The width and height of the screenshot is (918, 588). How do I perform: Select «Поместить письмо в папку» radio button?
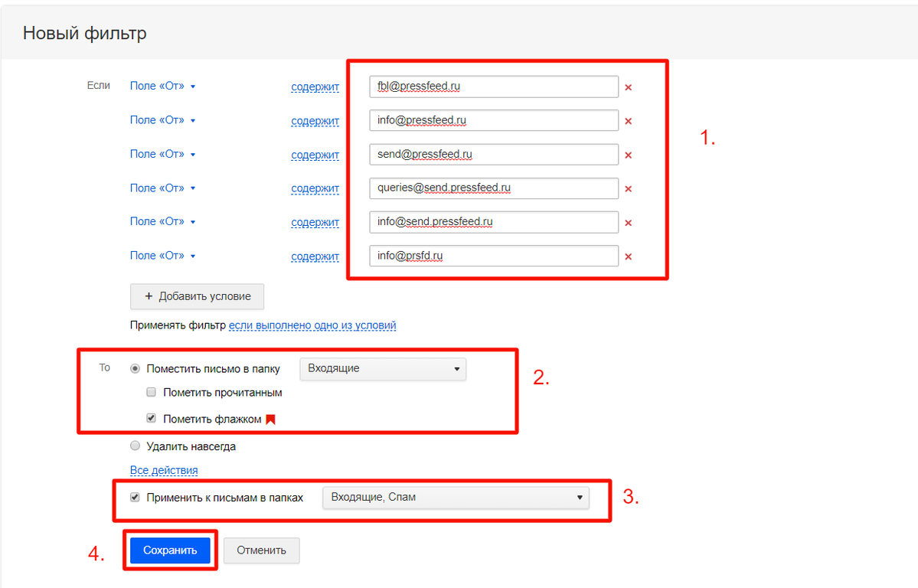click(136, 369)
